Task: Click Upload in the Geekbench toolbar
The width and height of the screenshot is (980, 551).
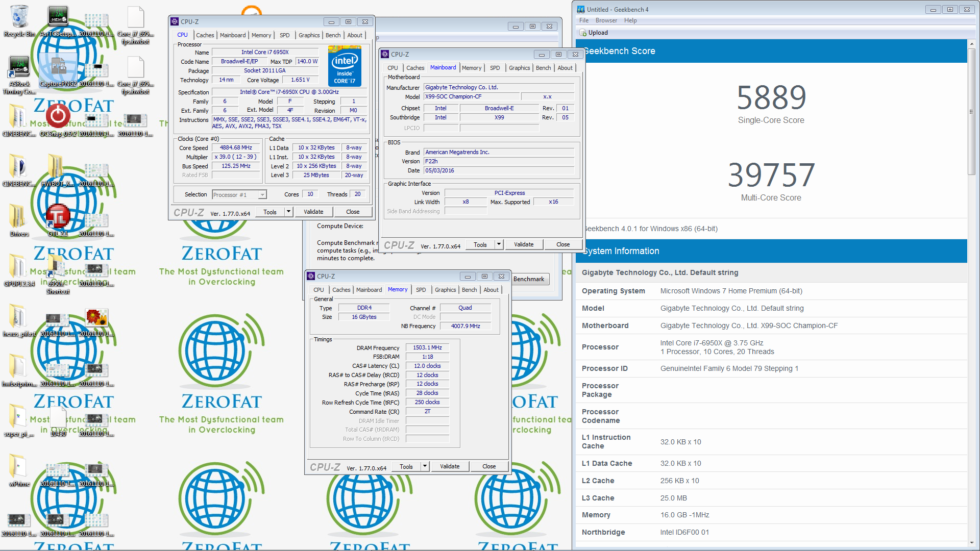Action: pyautogui.click(x=594, y=33)
